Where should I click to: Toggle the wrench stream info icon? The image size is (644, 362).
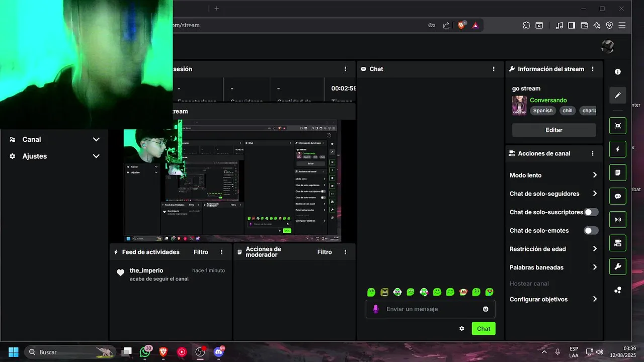click(x=618, y=266)
